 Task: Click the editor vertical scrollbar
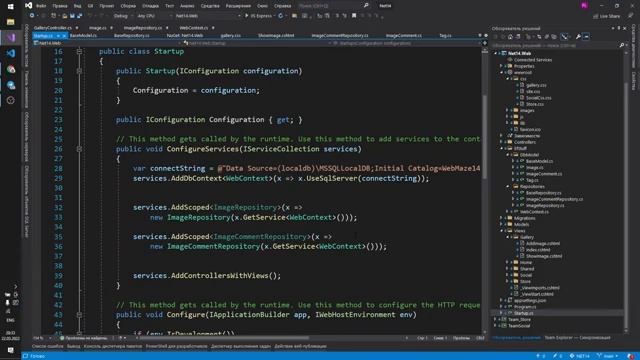coord(485,137)
